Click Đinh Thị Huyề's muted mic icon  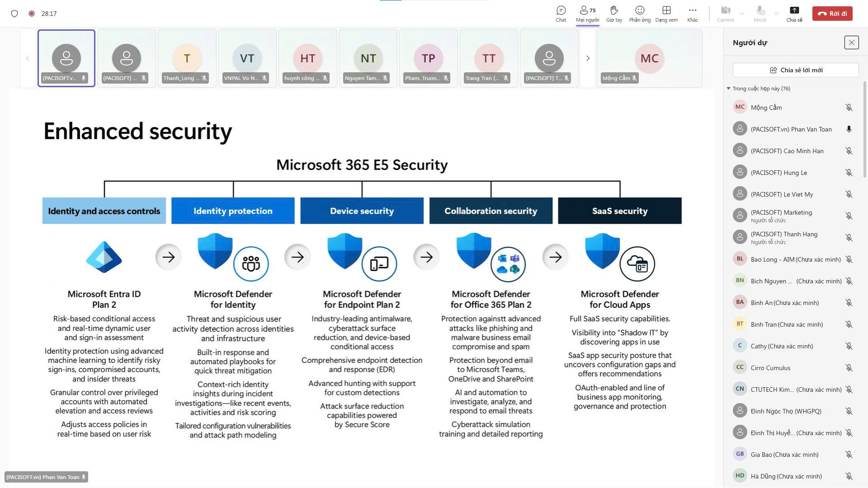click(x=849, y=433)
